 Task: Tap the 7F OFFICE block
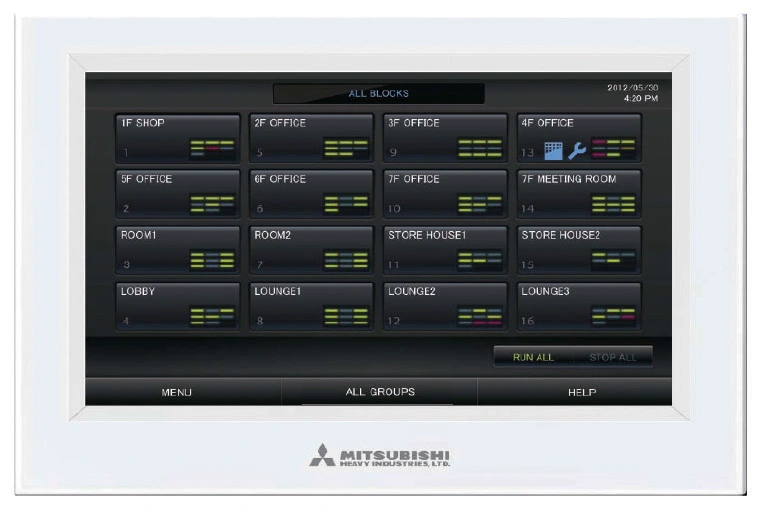pos(445,194)
